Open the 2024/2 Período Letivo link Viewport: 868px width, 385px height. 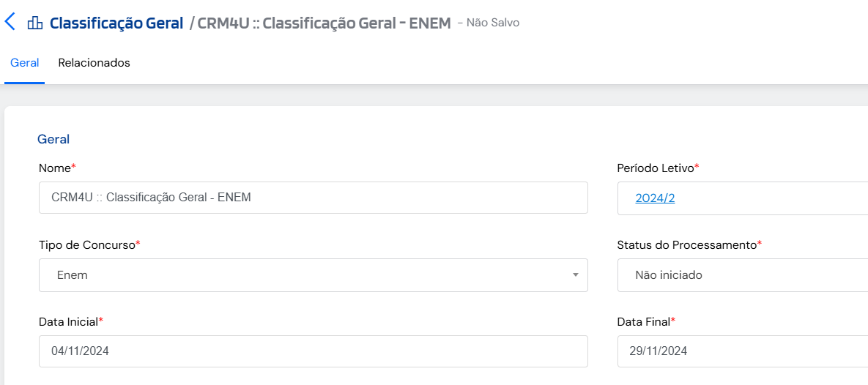(655, 198)
